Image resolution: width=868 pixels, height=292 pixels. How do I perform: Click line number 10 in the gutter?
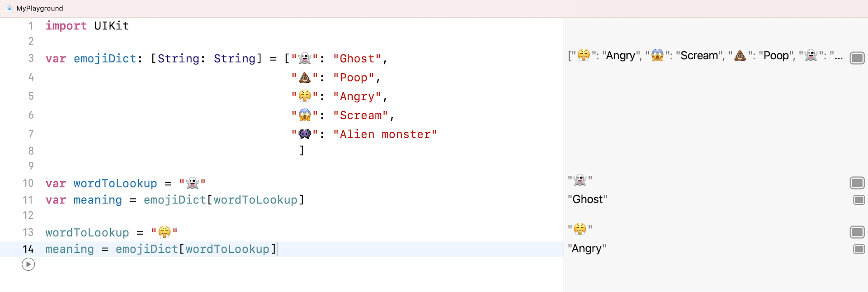(28, 183)
